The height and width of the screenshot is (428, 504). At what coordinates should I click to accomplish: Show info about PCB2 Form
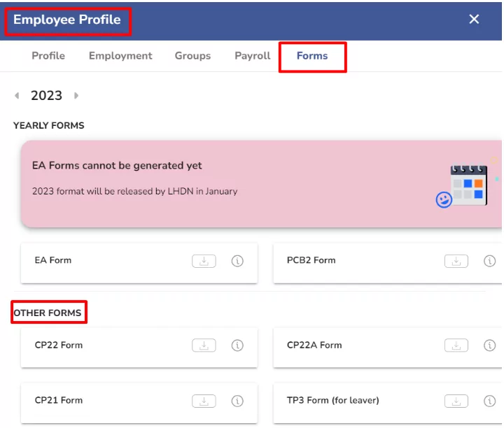(489, 261)
